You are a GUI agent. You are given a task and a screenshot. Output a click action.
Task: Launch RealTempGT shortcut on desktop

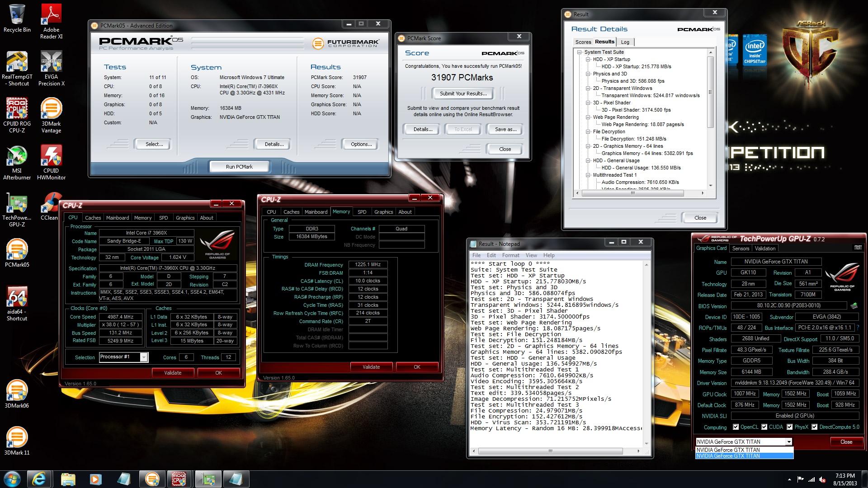(17, 68)
